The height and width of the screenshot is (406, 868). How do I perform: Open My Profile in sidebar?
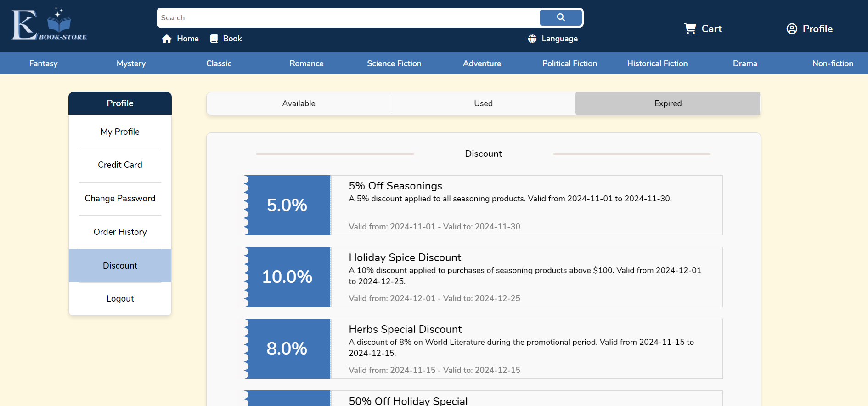point(120,132)
